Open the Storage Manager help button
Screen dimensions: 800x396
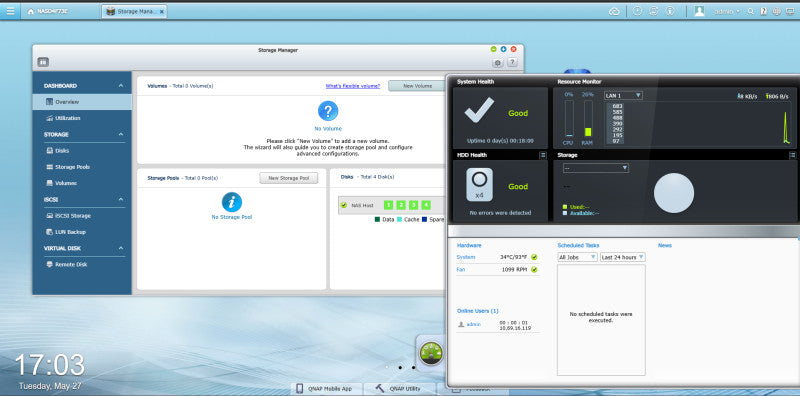coord(512,63)
